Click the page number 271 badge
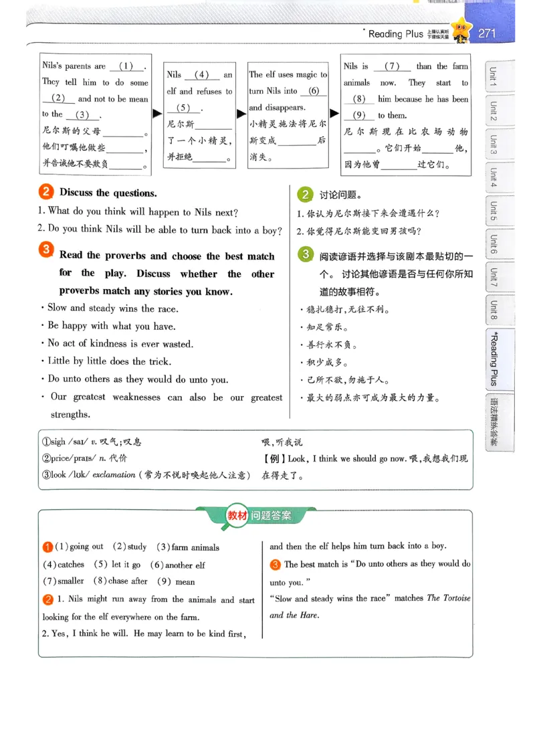Viewport: 535px width, 756px height. coord(488,31)
